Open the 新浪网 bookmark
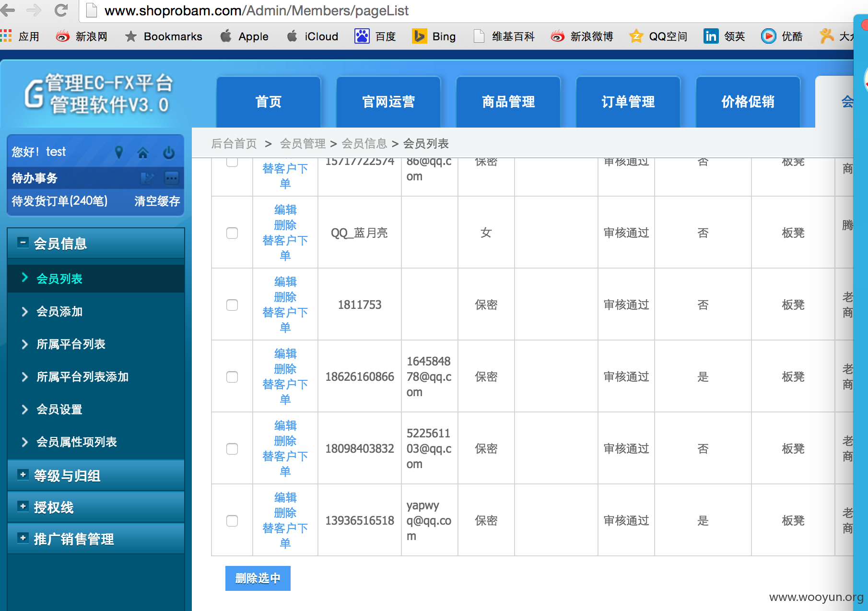Viewport: 868px width, 611px height. coord(82,36)
